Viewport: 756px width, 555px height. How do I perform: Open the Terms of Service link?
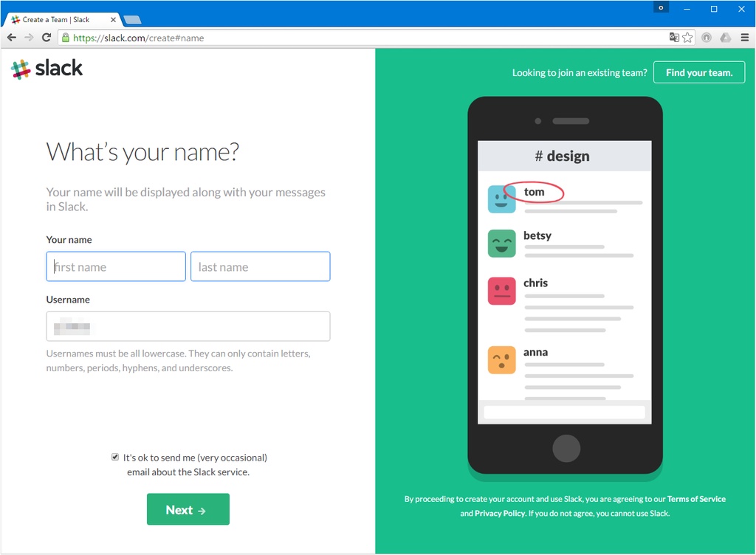(x=696, y=499)
